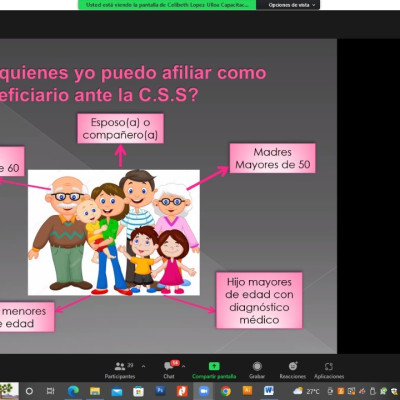This screenshot has height=400, width=400.
Task: Click the green Compartir pantalla button
Action: [214, 370]
